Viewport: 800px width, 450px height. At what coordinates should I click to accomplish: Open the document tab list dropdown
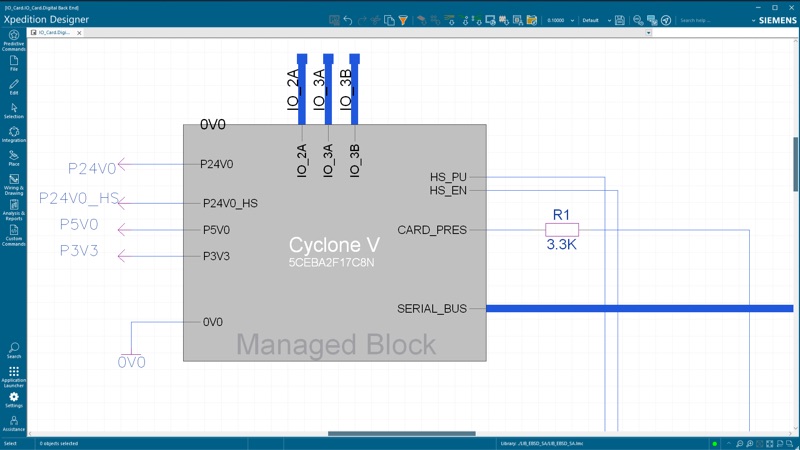pos(648,33)
